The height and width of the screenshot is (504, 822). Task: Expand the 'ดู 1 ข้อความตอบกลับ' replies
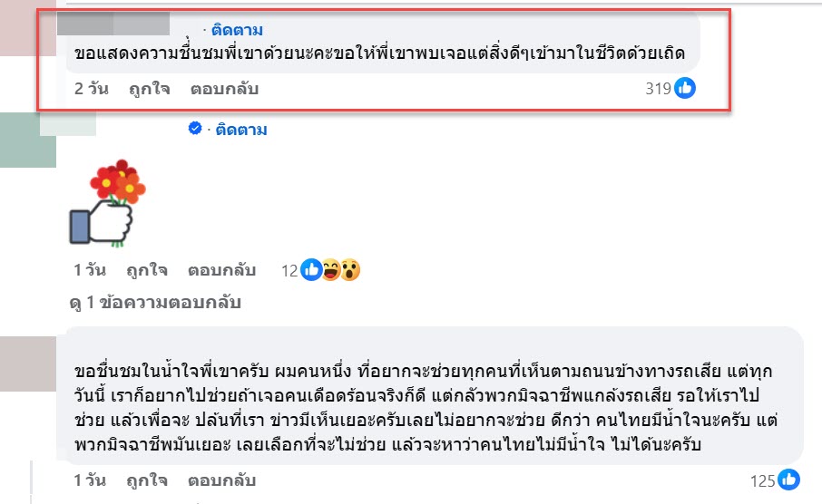(x=155, y=303)
